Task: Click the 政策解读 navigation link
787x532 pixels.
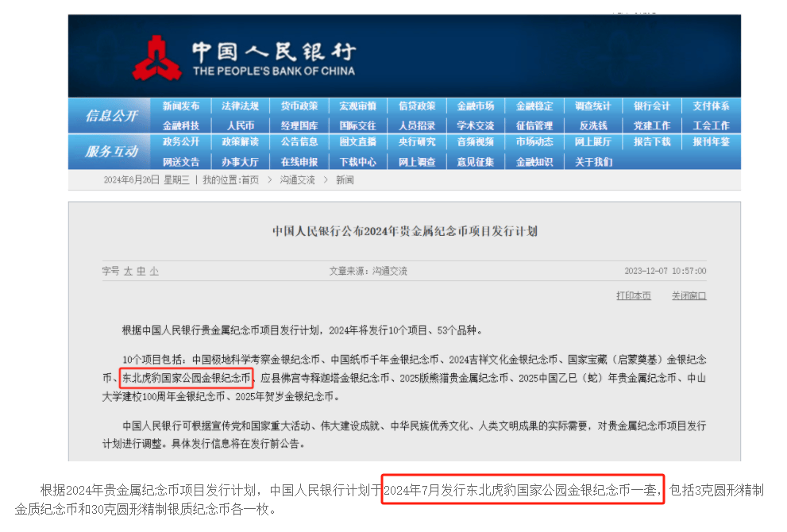Action: coord(241,142)
